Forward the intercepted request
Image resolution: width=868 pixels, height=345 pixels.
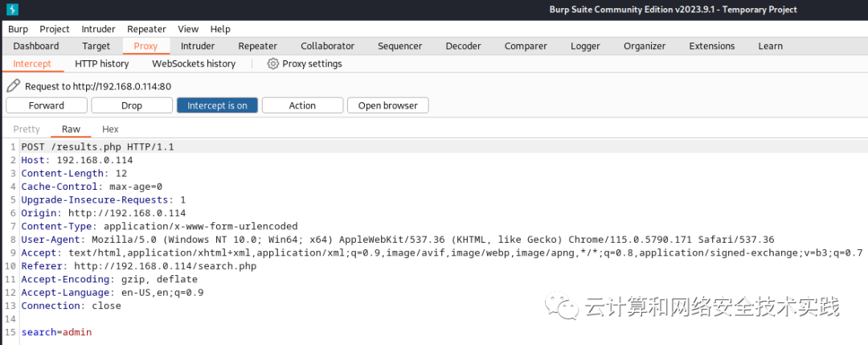click(x=47, y=105)
